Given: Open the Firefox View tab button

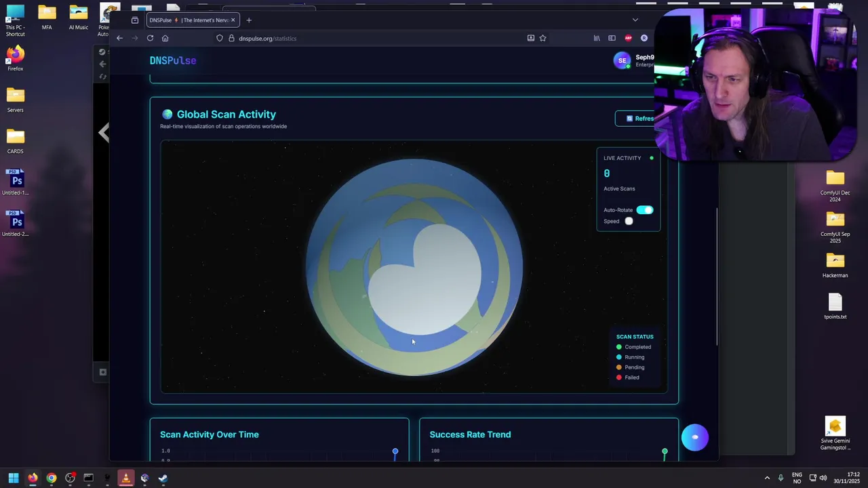Looking at the screenshot, I should pos(135,20).
